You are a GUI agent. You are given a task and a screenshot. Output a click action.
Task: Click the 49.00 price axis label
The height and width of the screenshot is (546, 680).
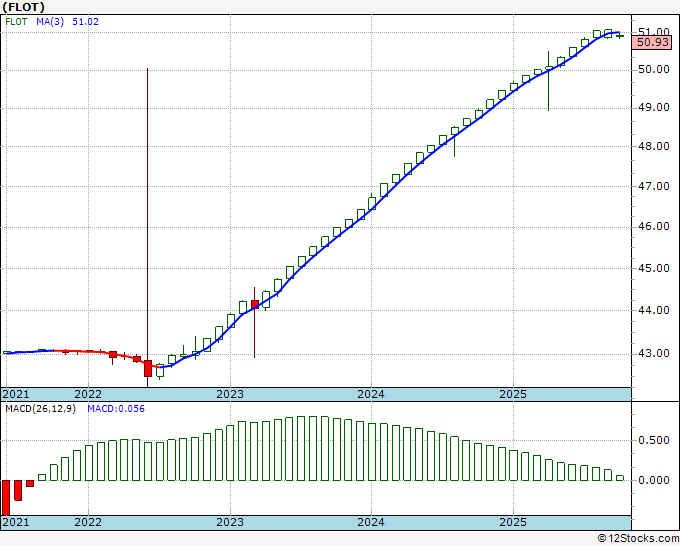[x=654, y=108]
